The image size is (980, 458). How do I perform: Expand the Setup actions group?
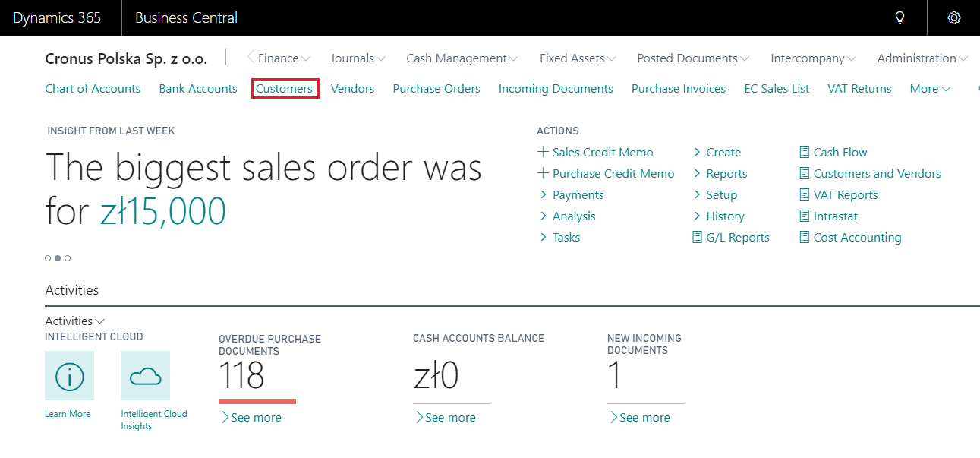click(x=715, y=194)
